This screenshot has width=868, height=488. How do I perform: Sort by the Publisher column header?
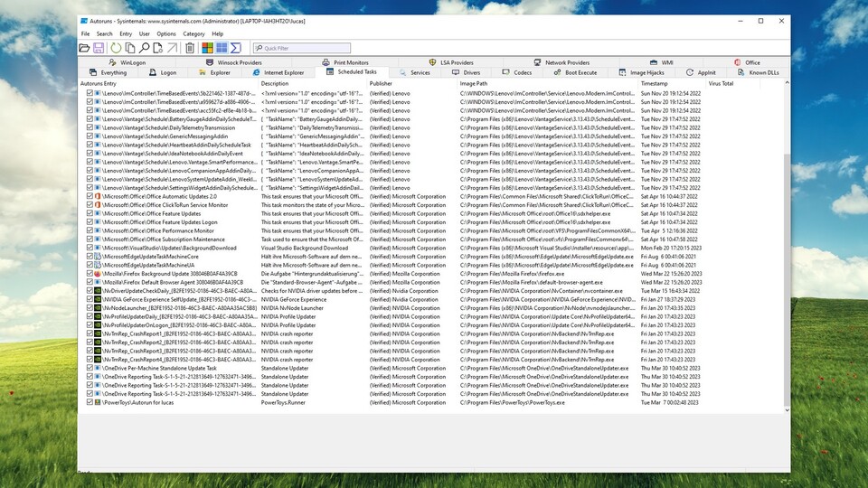click(381, 83)
